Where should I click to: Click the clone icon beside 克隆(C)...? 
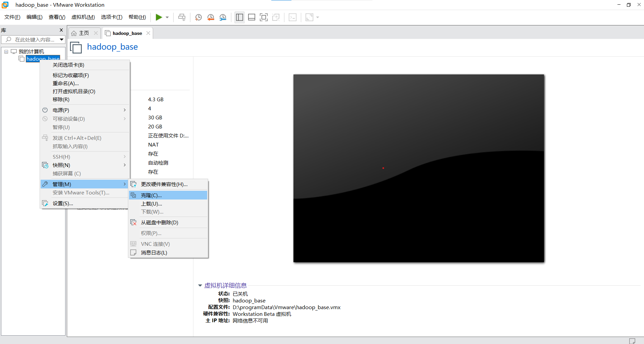coord(133,195)
